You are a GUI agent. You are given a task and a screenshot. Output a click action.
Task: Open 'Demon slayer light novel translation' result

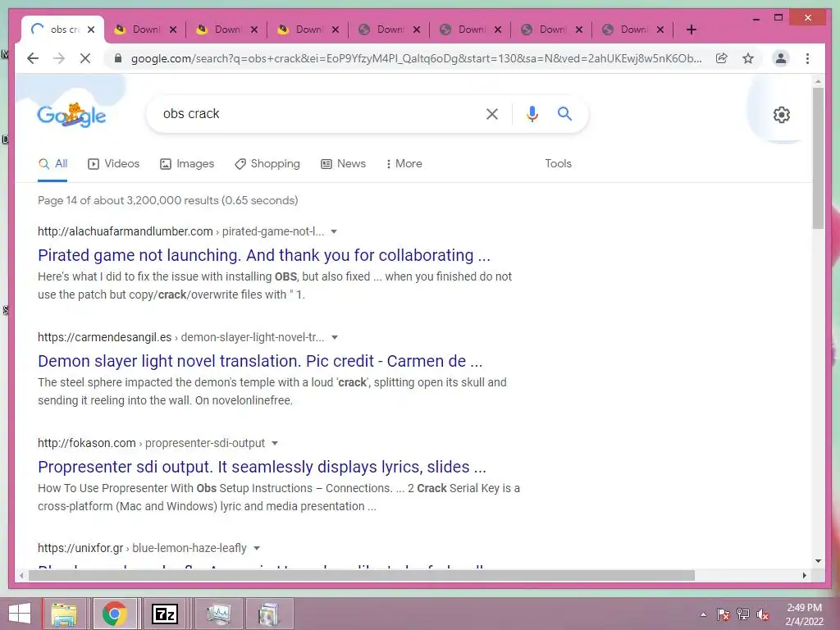(x=260, y=361)
